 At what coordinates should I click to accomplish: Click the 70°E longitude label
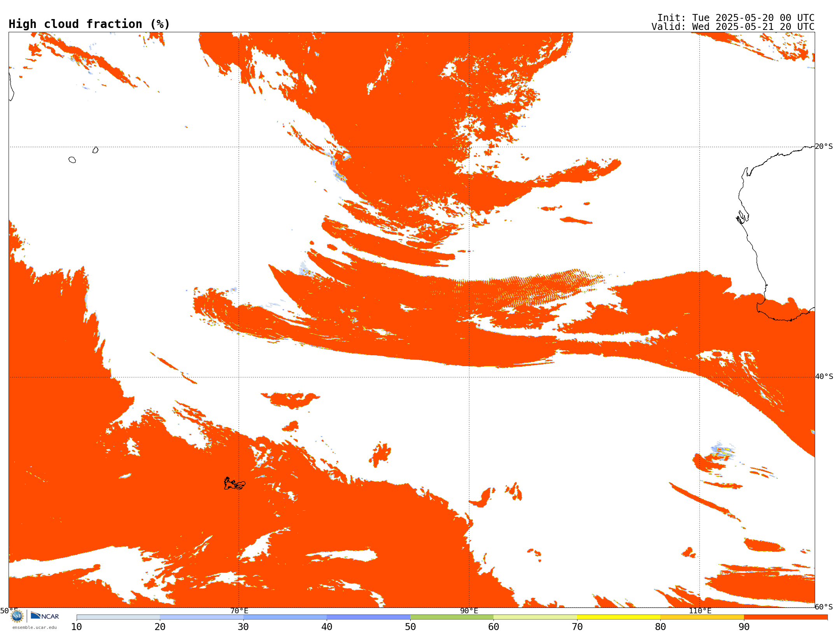(x=239, y=611)
